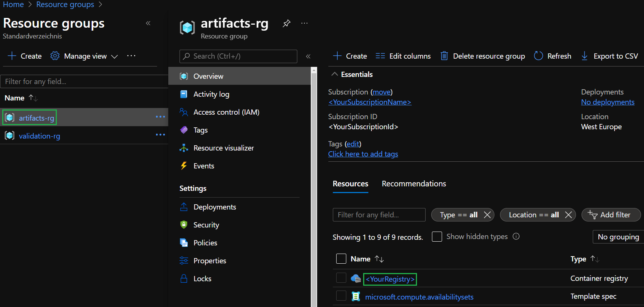The image size is (644, 307).
Task: Open microsoft.compute.availabilitysets resource
Action: [x=419, y=297]
